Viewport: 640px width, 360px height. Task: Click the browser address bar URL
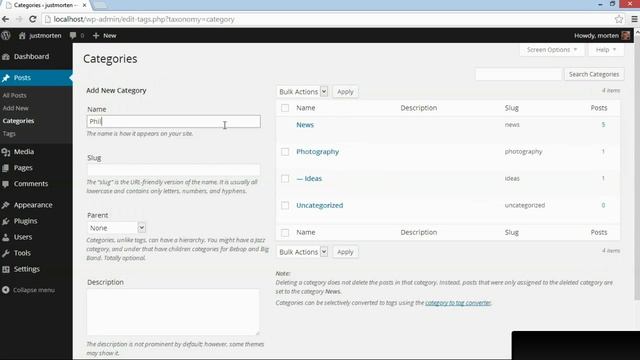coord(144,19)
